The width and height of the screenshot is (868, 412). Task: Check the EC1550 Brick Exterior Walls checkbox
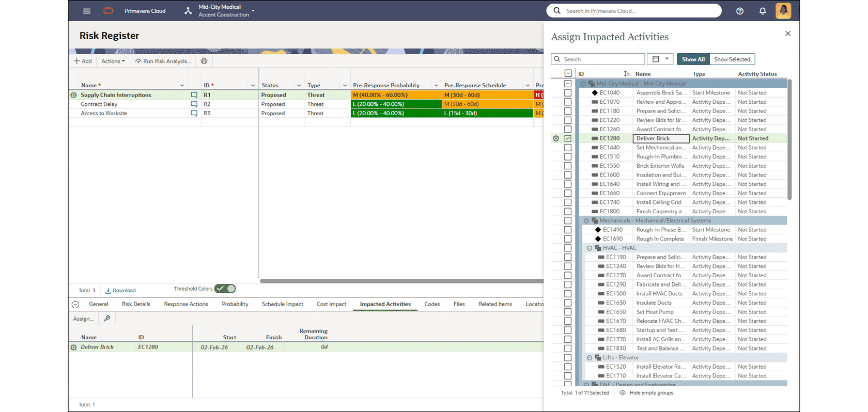point(568,166)
